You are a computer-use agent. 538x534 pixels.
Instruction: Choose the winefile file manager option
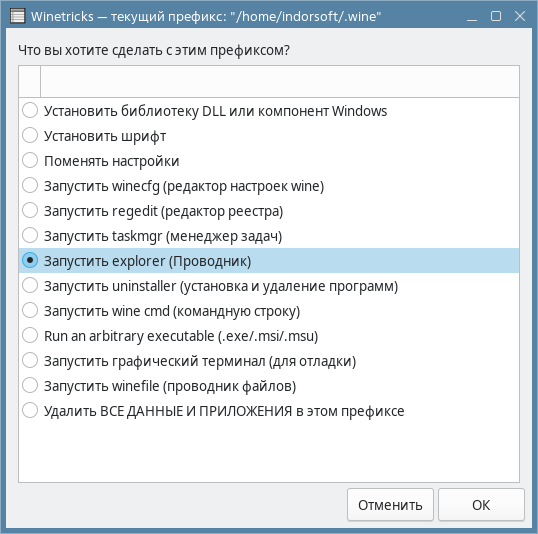pos(269,386)
